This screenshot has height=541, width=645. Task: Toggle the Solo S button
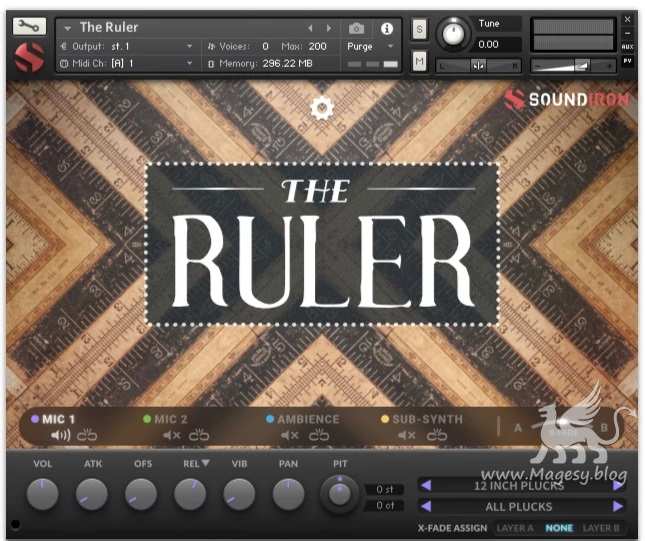coord(419,29)
